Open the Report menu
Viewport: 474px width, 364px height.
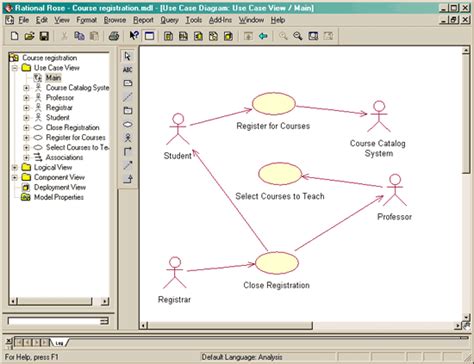(x=143, y=20)
